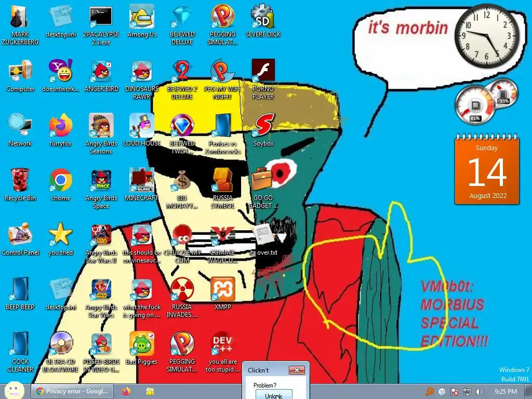Click the magnifier tray icon

430,392
